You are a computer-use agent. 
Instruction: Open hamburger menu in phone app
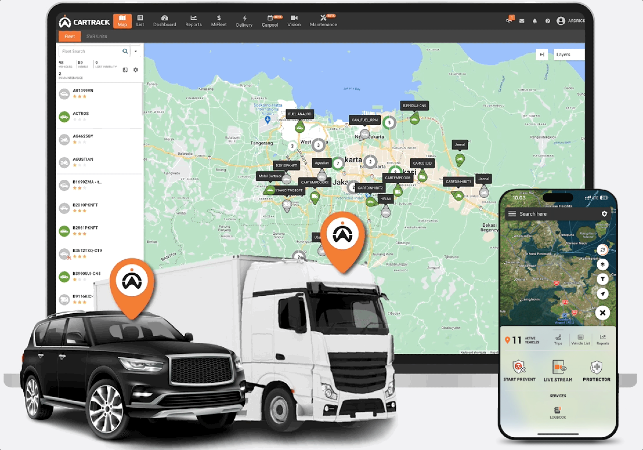512,214
